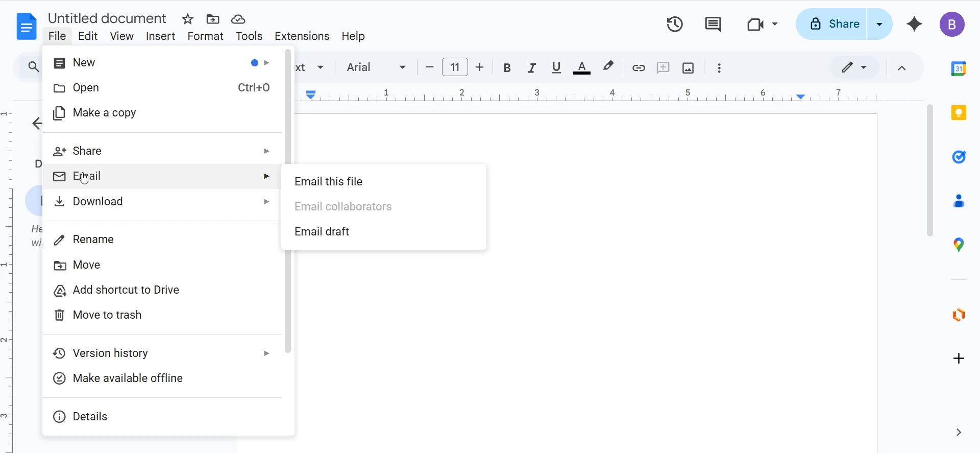Open the Tools menu
Viewport: 980px width, 453px height.
pos(249,36)
